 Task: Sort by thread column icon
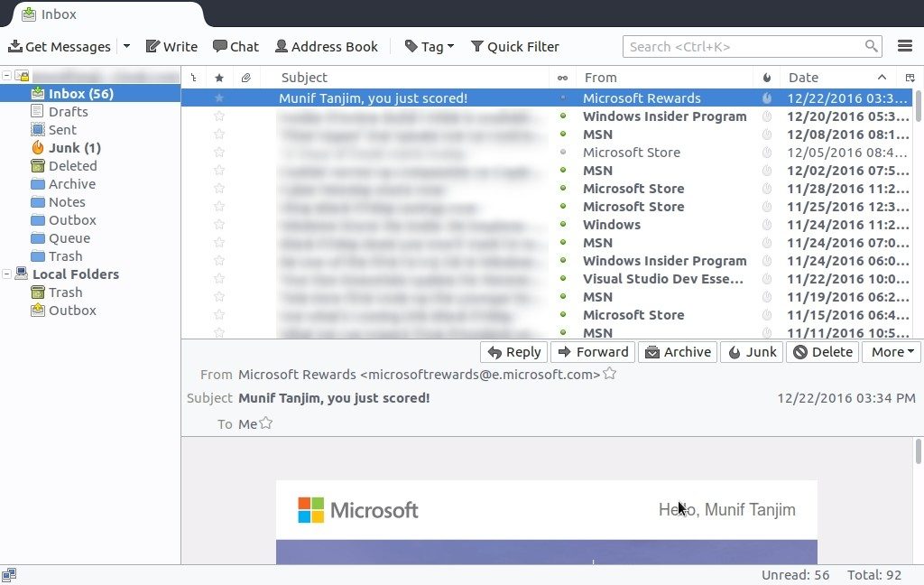click(194, 78)
